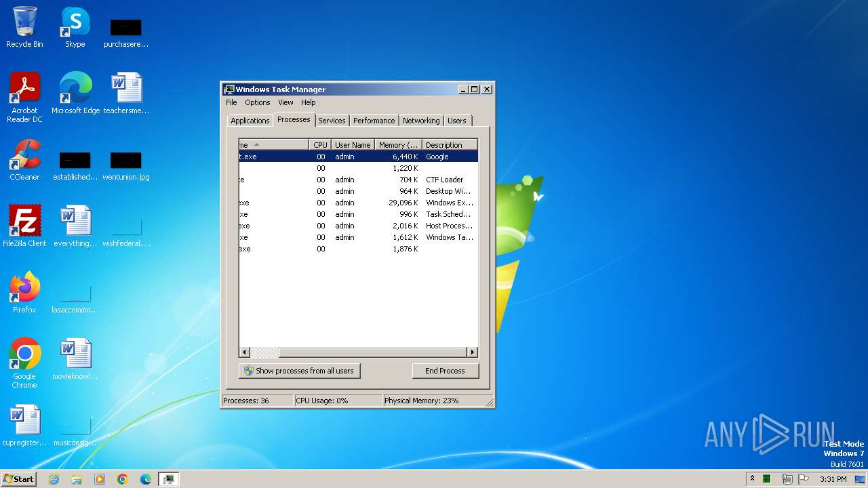Open the Start menu

coord(19,479)
